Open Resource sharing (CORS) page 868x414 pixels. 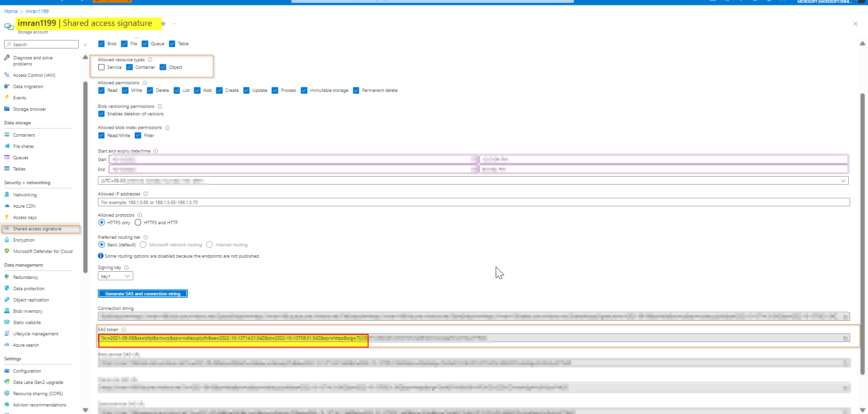(38, 394)
